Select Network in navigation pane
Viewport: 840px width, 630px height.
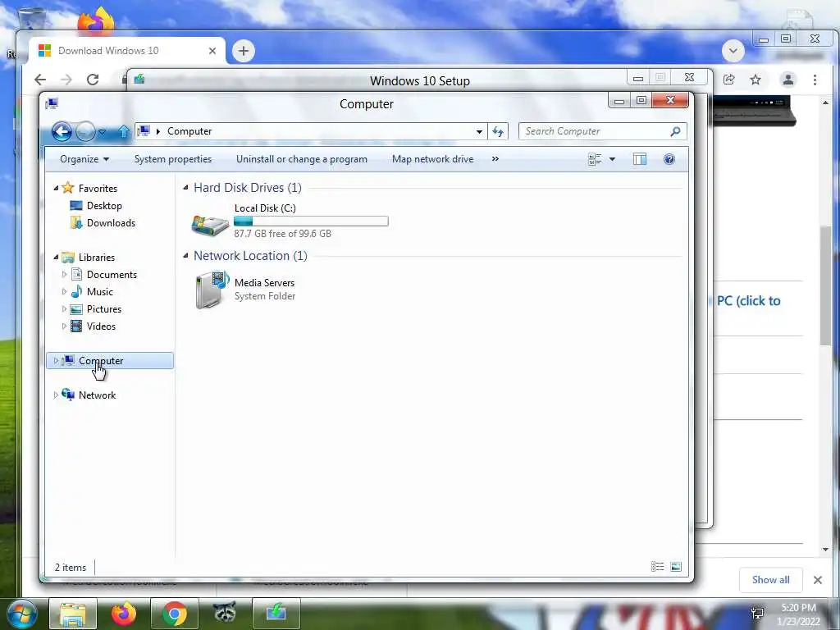[x=97, y=395]
